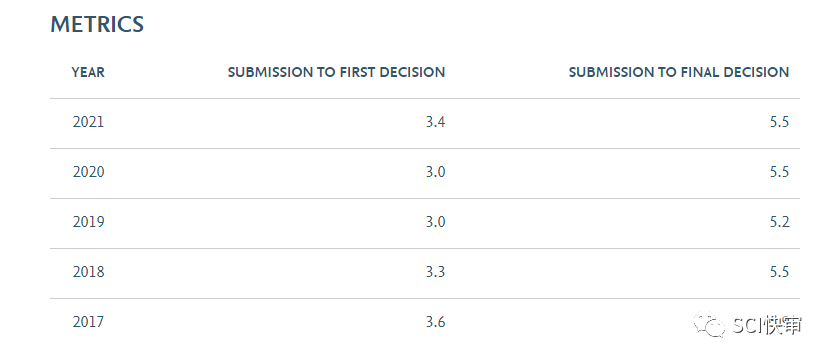Click the SUBMISSION TO FINAL DECISION header
This screenshot has height=361, width=829.
pyautogui.click(x=679, y=72)
